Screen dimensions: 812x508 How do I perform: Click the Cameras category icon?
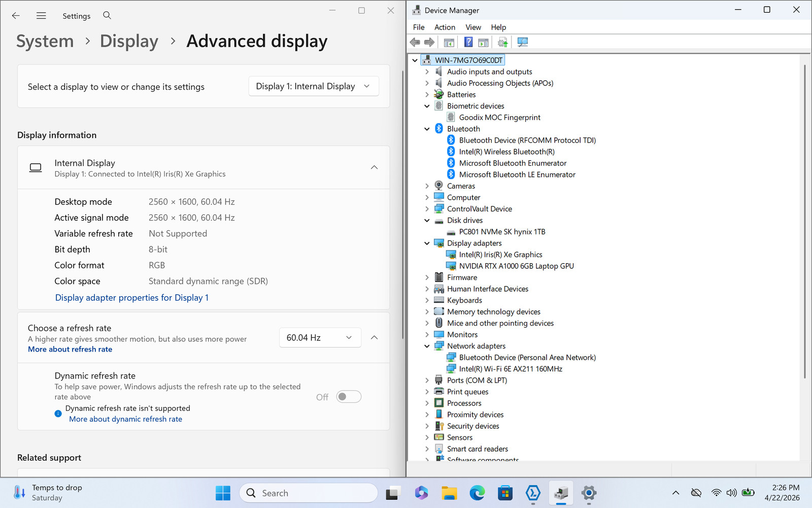[439, 186]
